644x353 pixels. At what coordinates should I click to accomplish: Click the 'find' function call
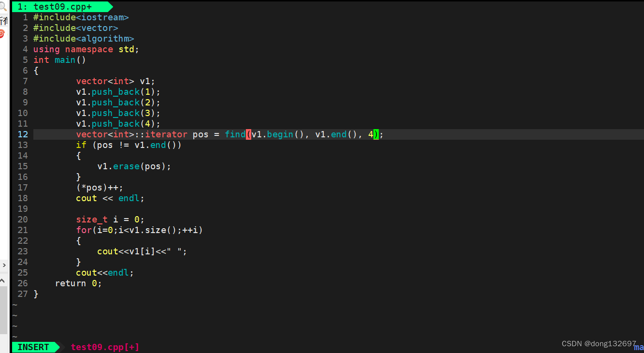(x=235, y=134)
